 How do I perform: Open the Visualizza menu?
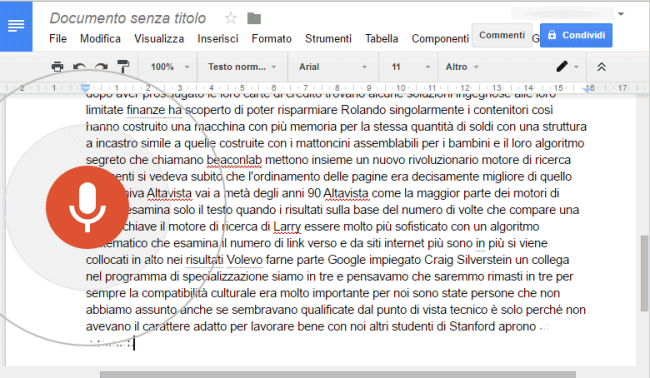(x=159, y=39)
